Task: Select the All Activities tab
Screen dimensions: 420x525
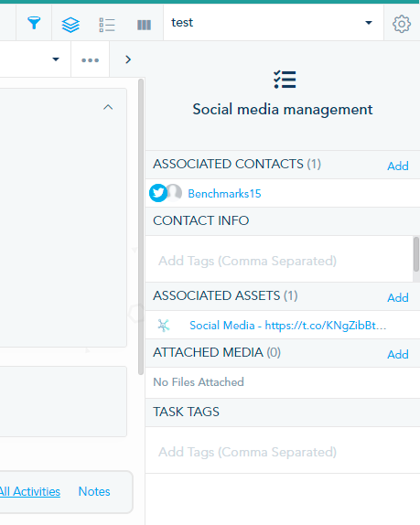Action: tap(30, 491)
